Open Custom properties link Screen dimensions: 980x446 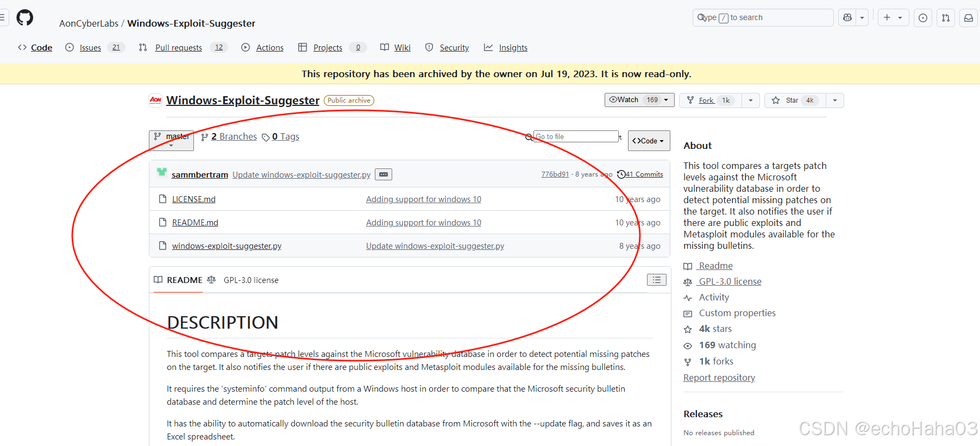737,313
